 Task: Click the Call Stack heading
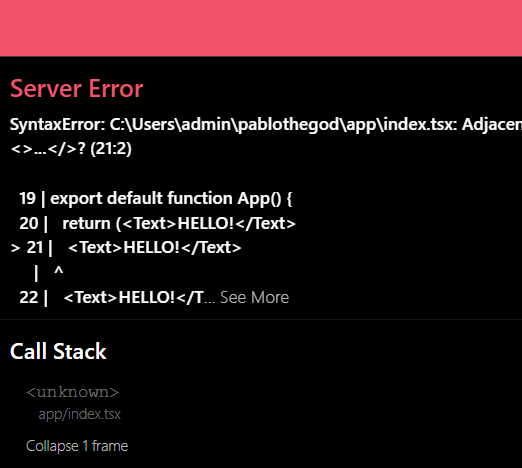[x=58, y=351]
